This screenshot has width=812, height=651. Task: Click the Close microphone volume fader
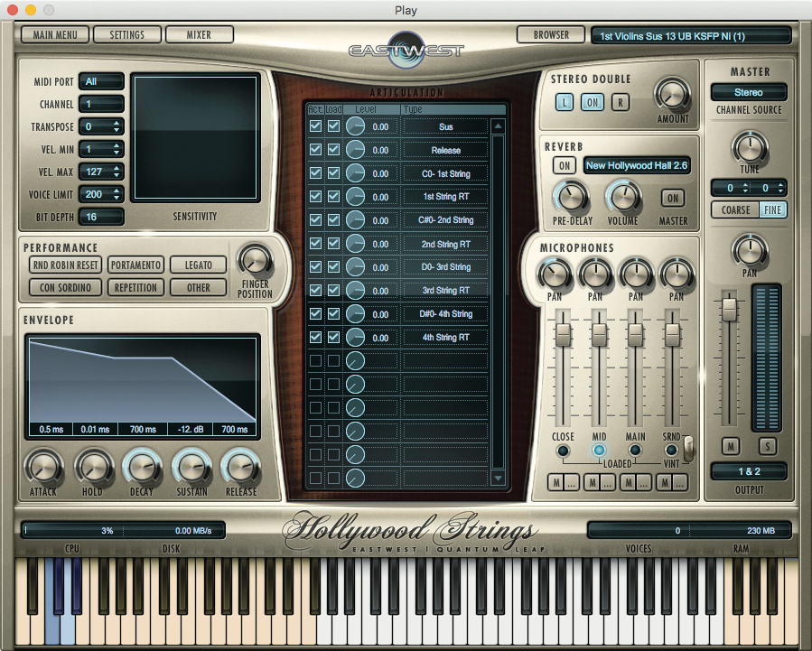[x=563, y=335]
